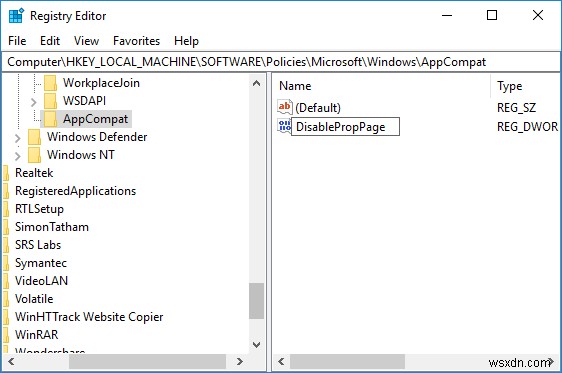This screenshot has width=562, height=373.
Task: Open the File menu
Action: (x=17, y=41)
